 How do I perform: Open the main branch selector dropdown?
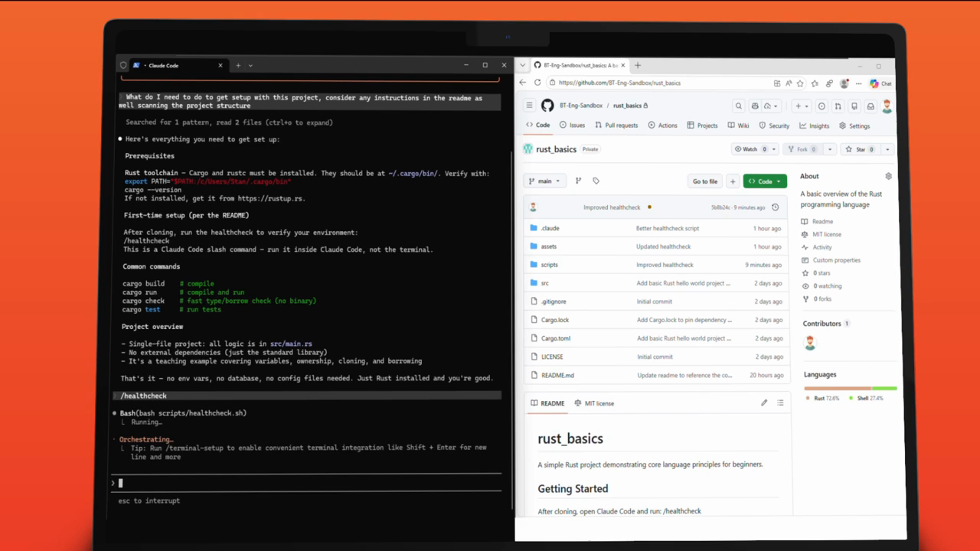click(544, 181)
